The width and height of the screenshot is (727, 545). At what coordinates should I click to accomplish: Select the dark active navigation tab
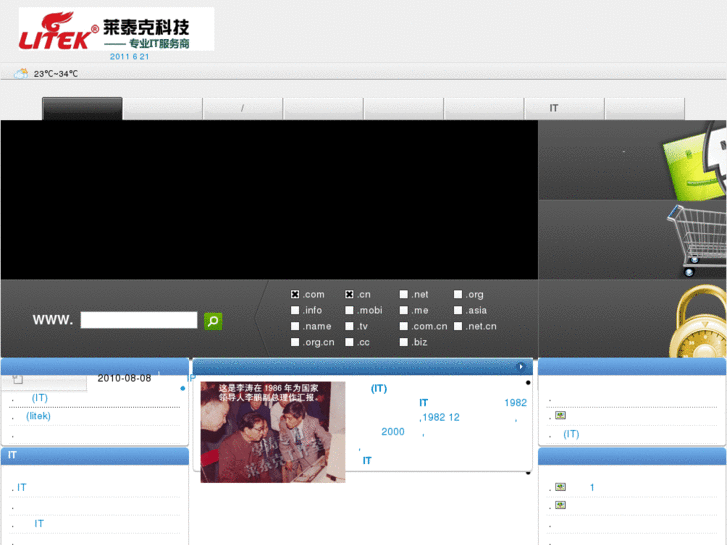pyautogui.click(x=82, y=109)
